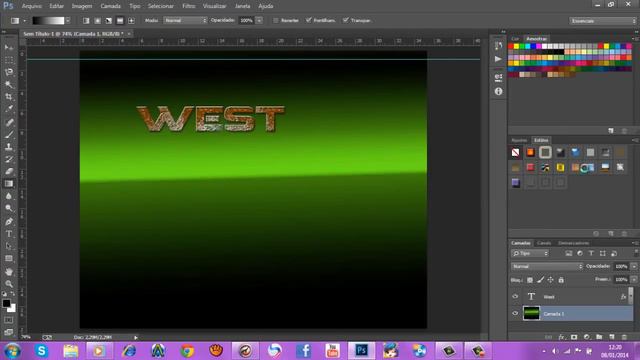The height and width of the screenshot is (360, 640).
Task: Select the Lasso tool
Action: 9,72
